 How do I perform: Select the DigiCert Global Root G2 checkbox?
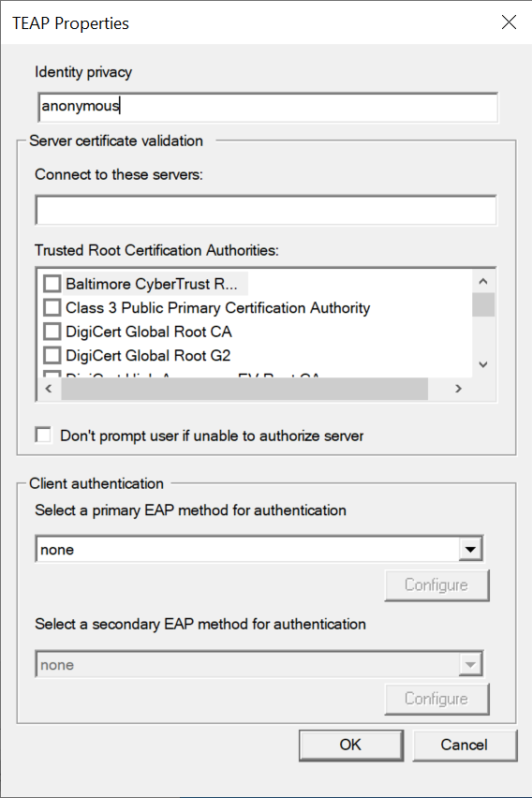[x=52, y=355]
